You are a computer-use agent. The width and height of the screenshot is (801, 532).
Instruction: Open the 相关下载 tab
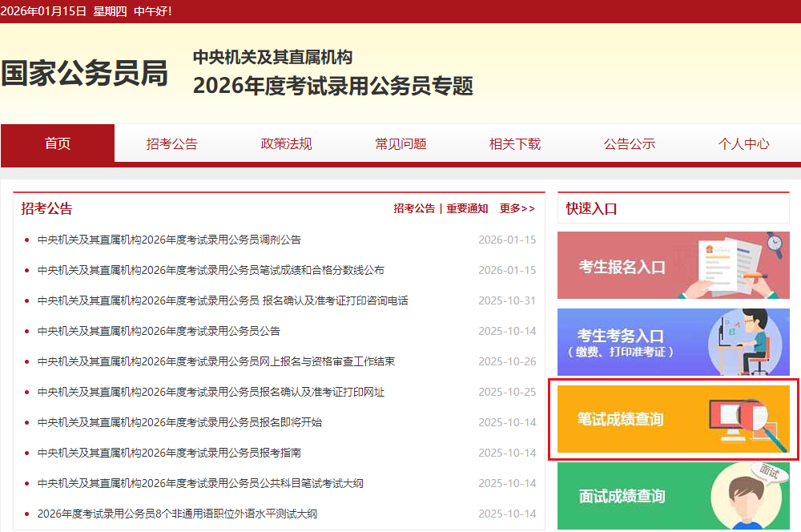[x=515, y=143]
